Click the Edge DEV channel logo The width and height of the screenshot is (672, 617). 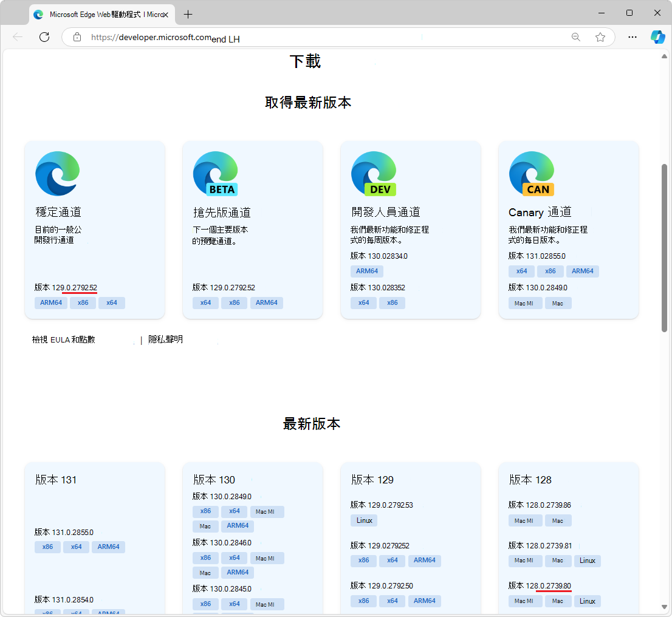(x=374, y=174)
